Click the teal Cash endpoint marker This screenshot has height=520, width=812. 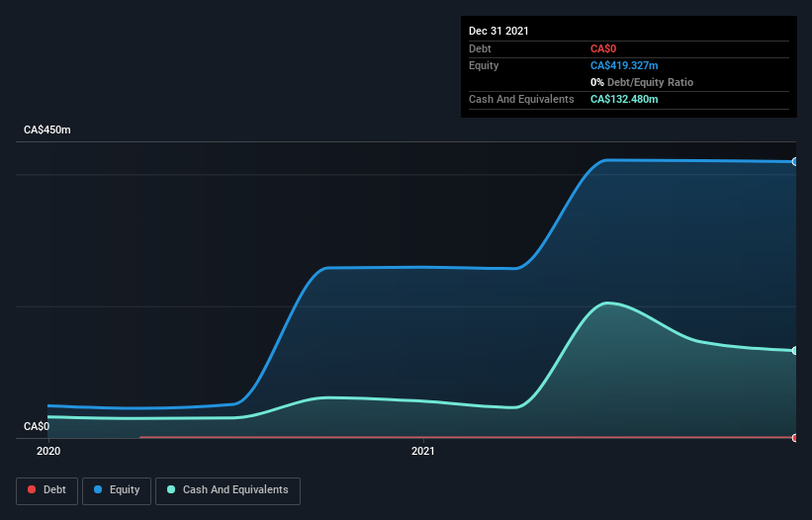point(795,351)
